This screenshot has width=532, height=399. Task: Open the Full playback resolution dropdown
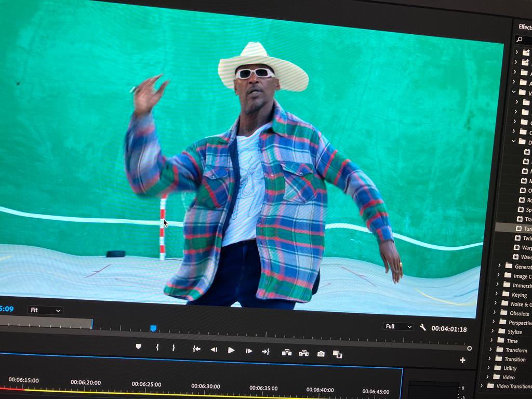[x=398, y=326]
